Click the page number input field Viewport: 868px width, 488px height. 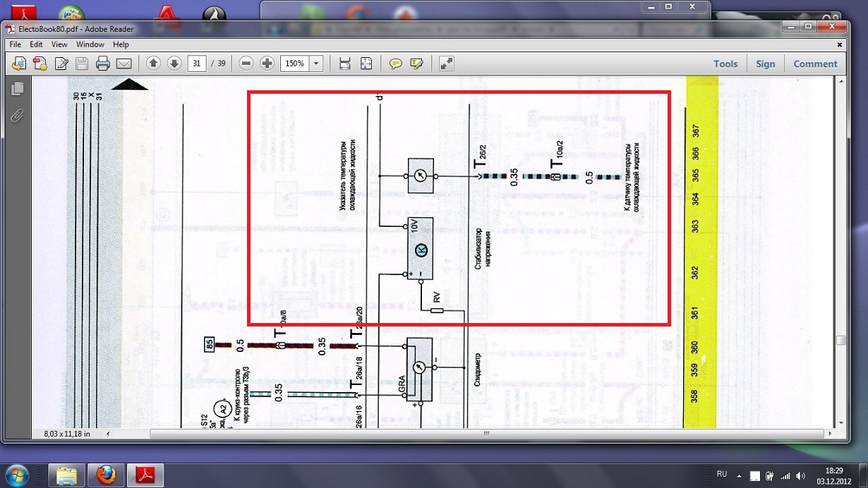tap(197, 63)
